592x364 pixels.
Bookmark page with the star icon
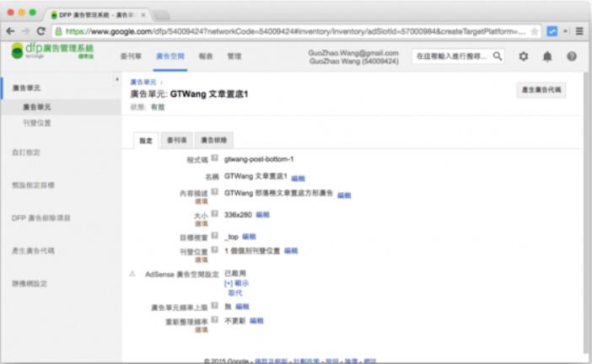[x=534, y=31]
